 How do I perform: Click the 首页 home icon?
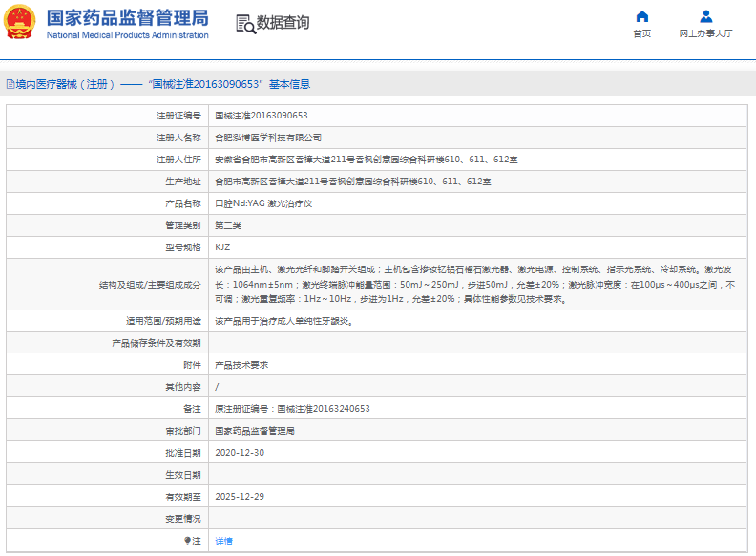641,16
